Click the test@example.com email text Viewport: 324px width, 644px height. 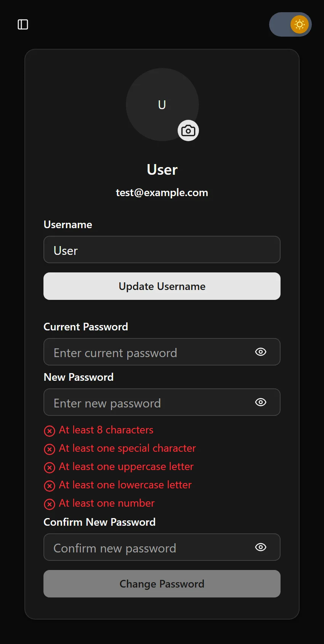[x=162, y=193]
